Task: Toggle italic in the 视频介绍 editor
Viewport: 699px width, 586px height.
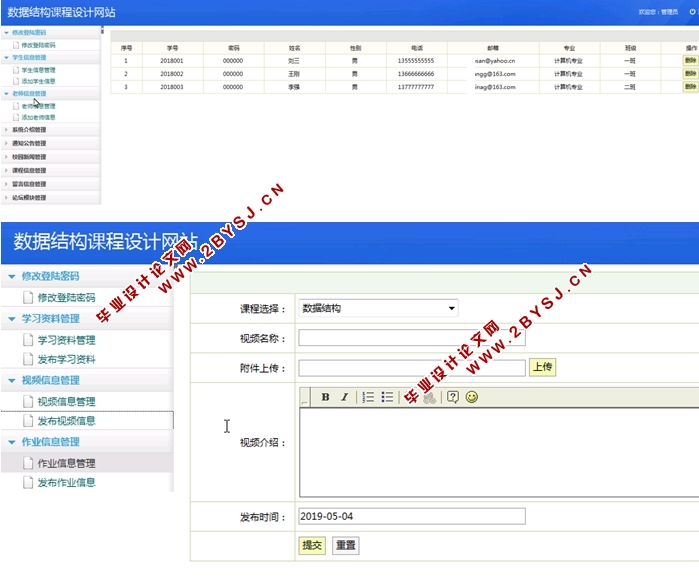Action: [345, 397]
